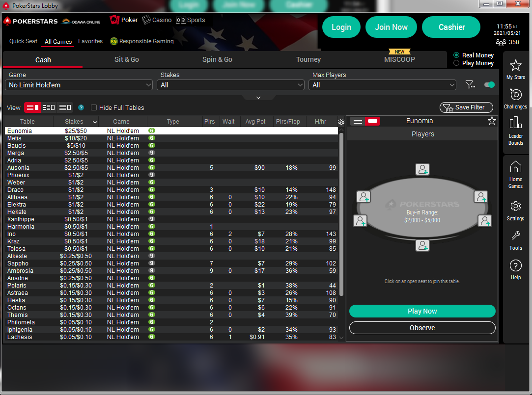Favorite Eunomia table with star icon
The image size is (532, 395).
pyautogui.click(x=492, y=121)
